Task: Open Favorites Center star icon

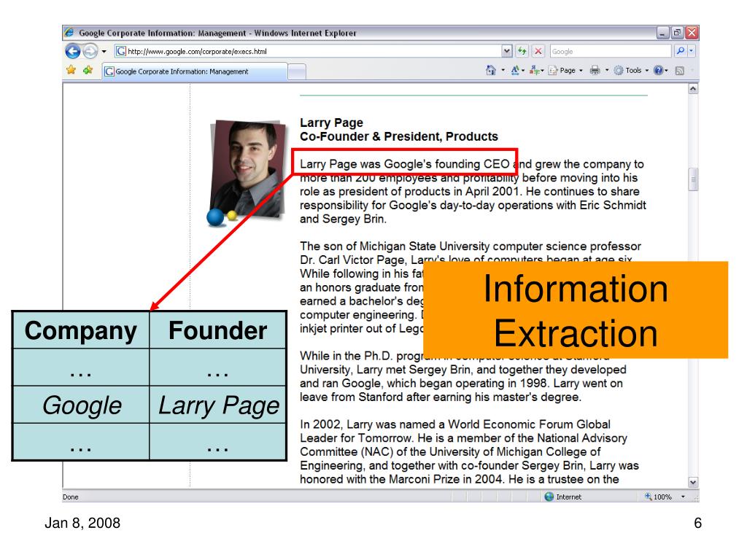Action: tap(71, 71)
